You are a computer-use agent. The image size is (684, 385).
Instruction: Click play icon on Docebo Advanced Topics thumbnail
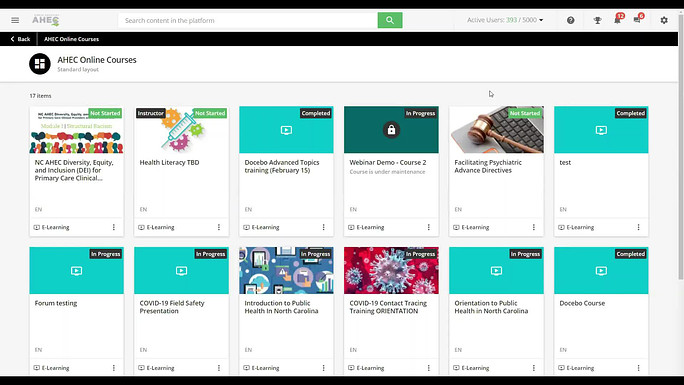pyautogui.click(x=286, y=130)
